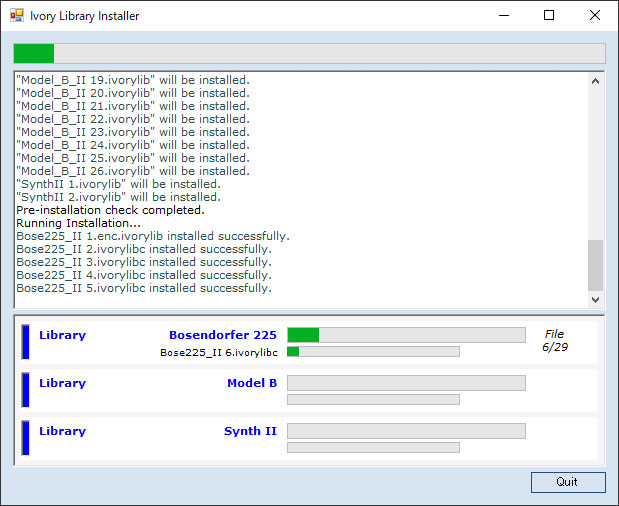Click log line "Model_B_II 22.ivorylib" will be installed
This screenshot has width=619, height=506.
click(133, 119)
